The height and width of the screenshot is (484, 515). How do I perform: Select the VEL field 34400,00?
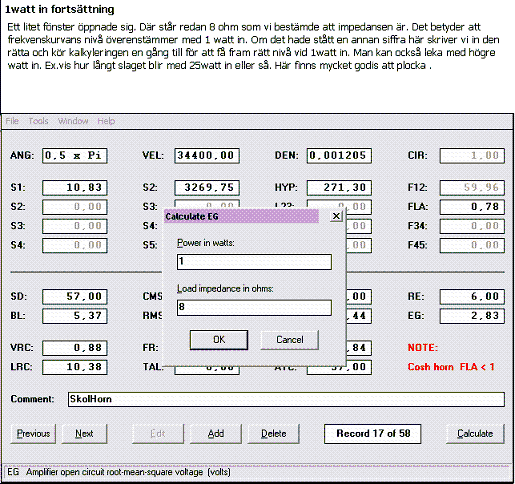[x=207, y=156]
